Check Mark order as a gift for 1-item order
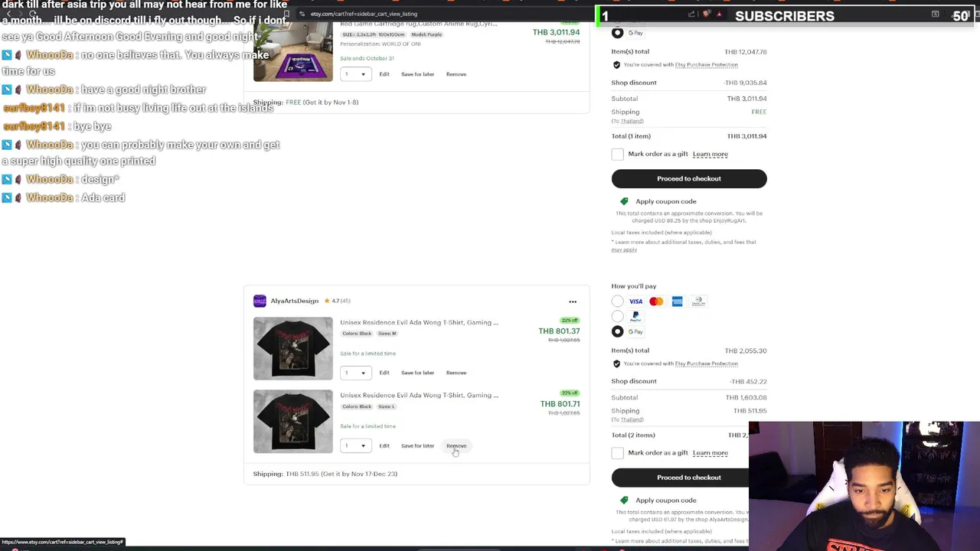The image size is (980, 551). click(x=617, y=154)
